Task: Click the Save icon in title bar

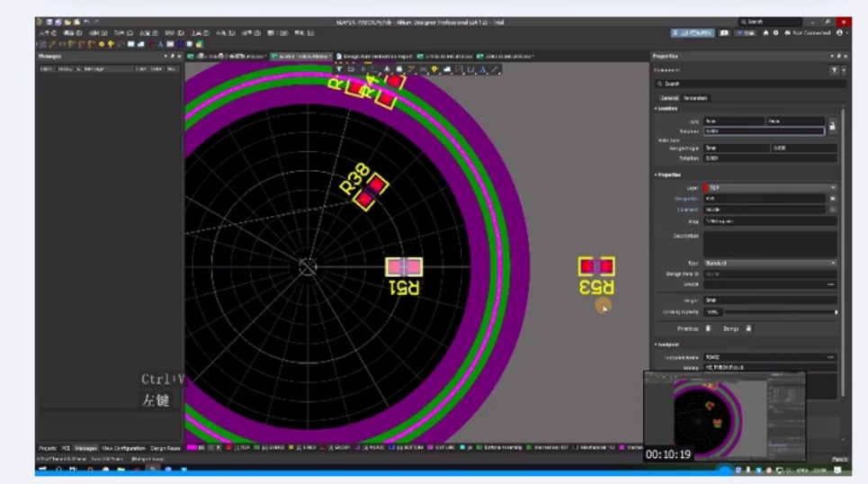Action: point(49,22)
